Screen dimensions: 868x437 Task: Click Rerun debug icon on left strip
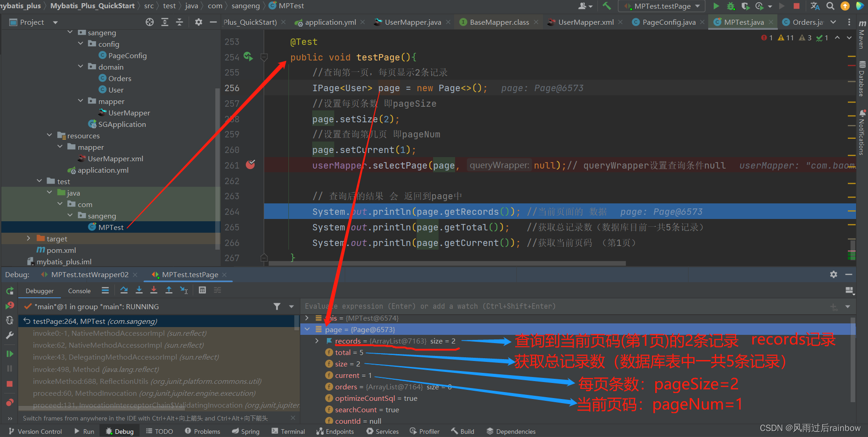10,291
